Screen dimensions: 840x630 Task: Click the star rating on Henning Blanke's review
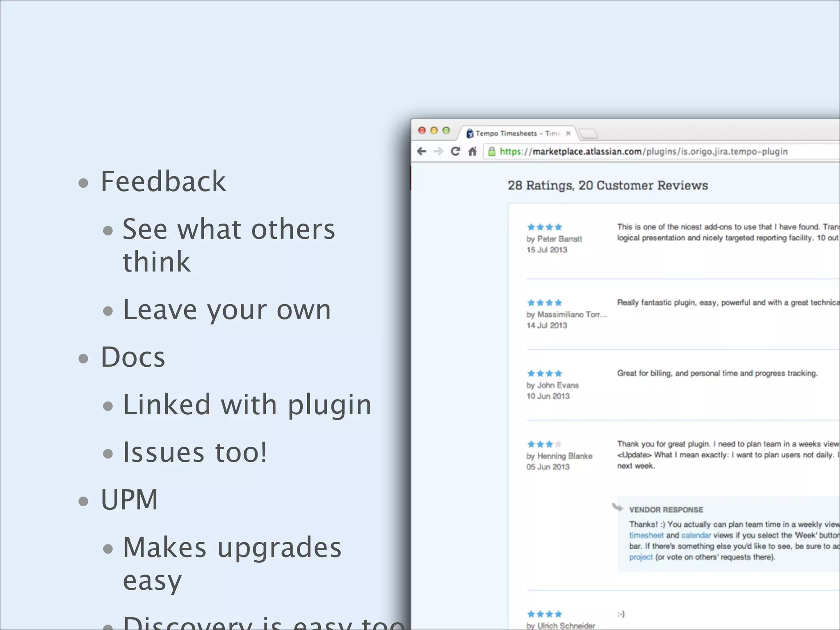[x=544, y=444]
